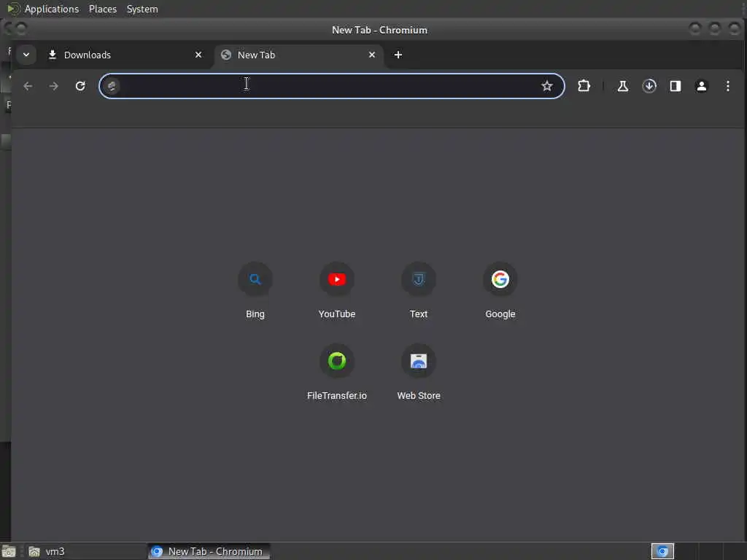Reload the current page
Viewport: 747px width, 560px height.
click(x=80, y=86)
